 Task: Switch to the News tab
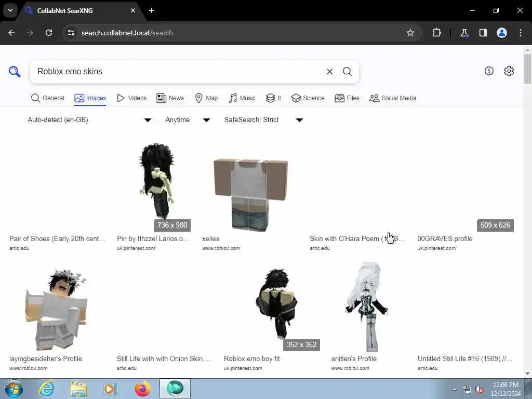click(170, 98)
